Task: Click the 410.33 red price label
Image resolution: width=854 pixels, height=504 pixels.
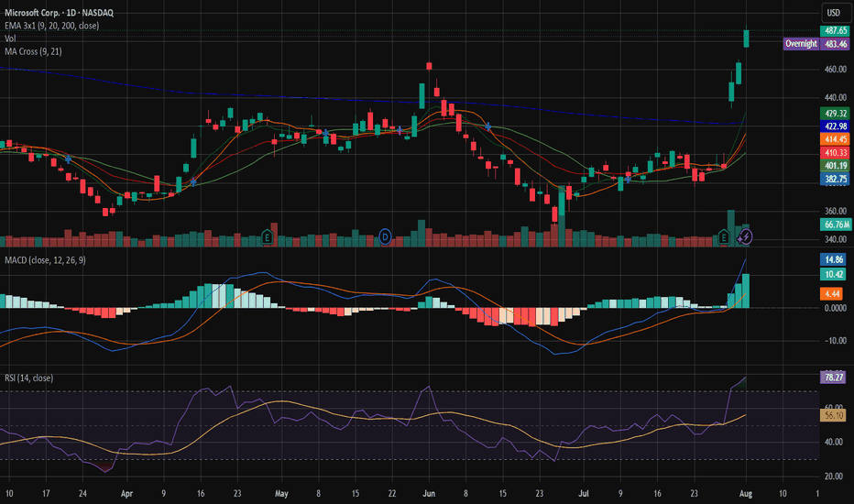Action: (836, 152)
